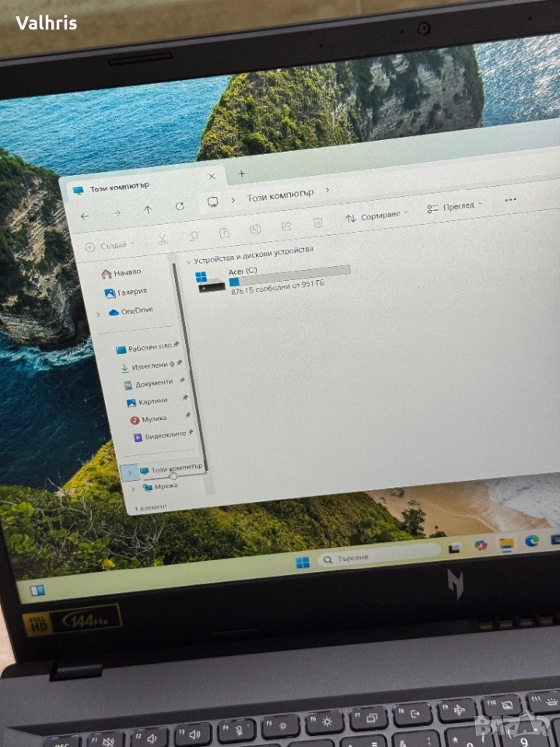Click the Back navigation arrow
Screen dimensions: 560x747
click(85, 216)
